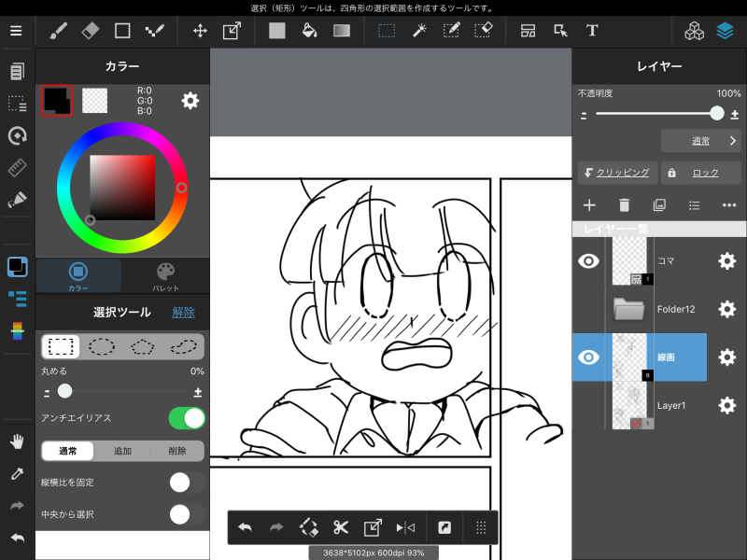747x560 pixels.
Task: Open Layer1 settings gear
Action: [x=727, y=405]
